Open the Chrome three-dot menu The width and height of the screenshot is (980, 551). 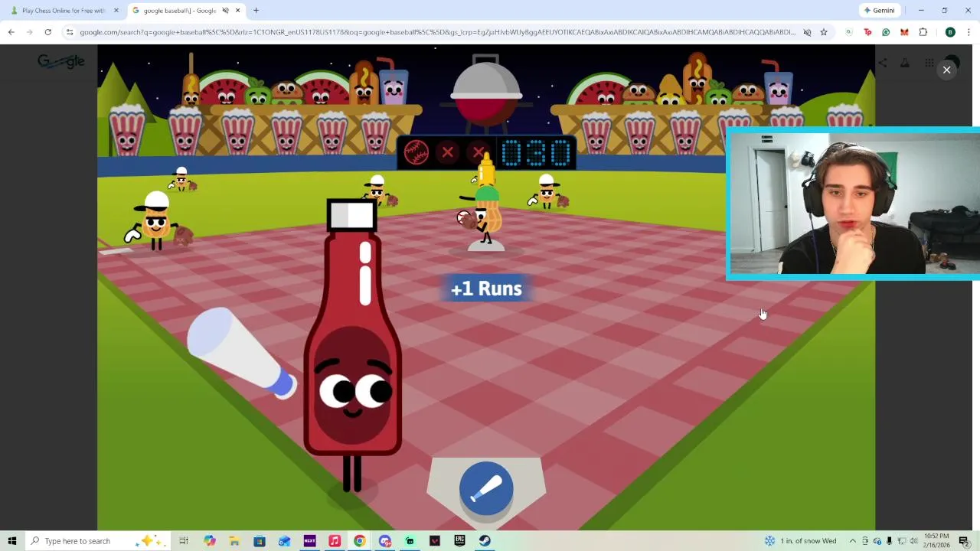[x=969, y=32]
